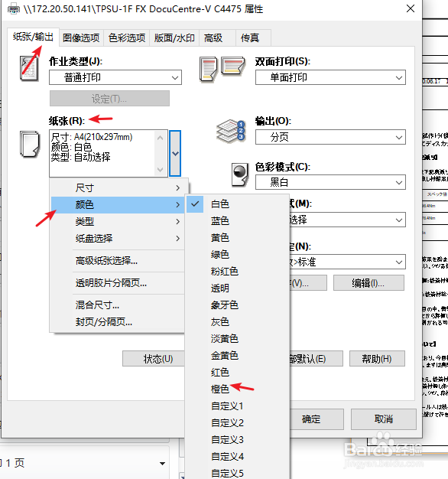The width and height of the screenshot is (448, 479).
Task: Choose 透明胶片分隔页... menu entry
Action: (119, 283)
